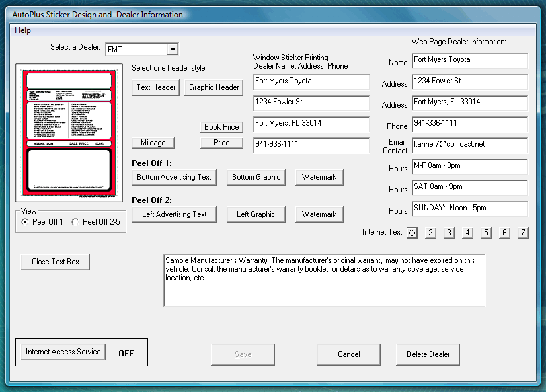Click the web page first Address field
Screen dimensions: 546x392
(x=470, y=82)
